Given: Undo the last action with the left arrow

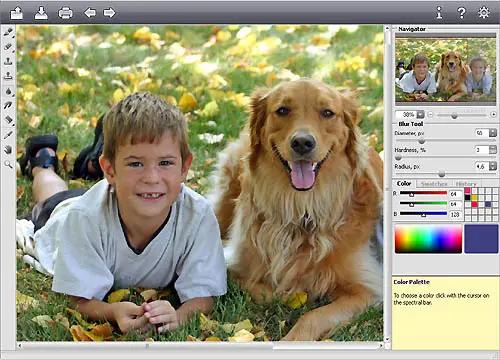Looking at the screenshot, I should (x=90, y=13).
